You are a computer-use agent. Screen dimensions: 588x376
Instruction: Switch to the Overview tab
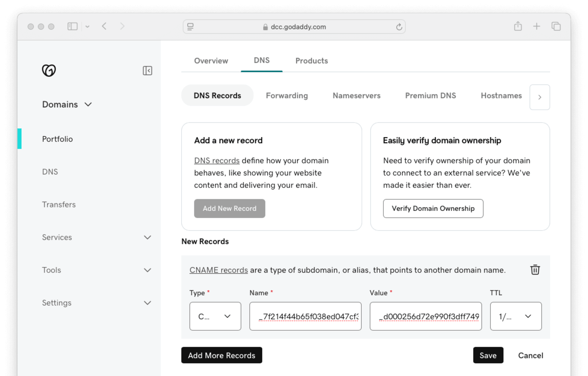click(211, 61)
